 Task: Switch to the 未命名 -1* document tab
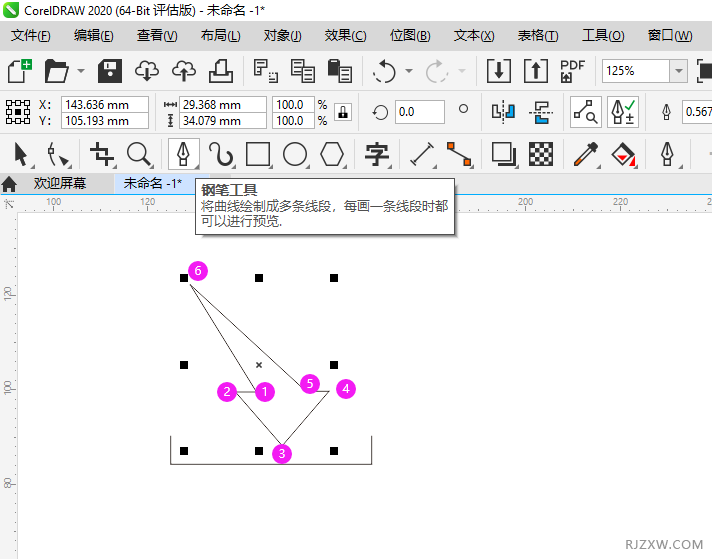click(x=153, y=183)
